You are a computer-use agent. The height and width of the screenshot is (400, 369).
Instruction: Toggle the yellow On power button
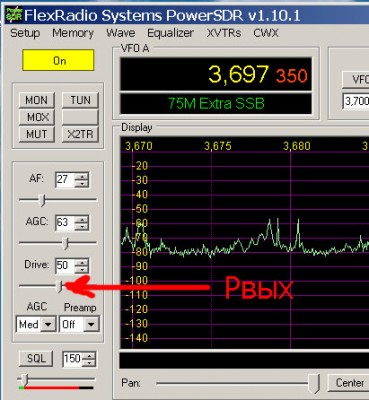[58, 60]
